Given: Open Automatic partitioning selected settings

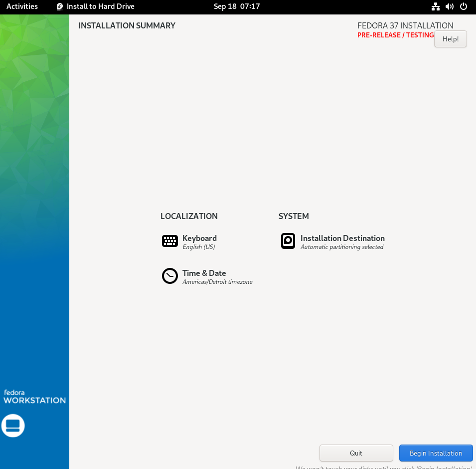Looking at the screenshot, I should 342,246.
